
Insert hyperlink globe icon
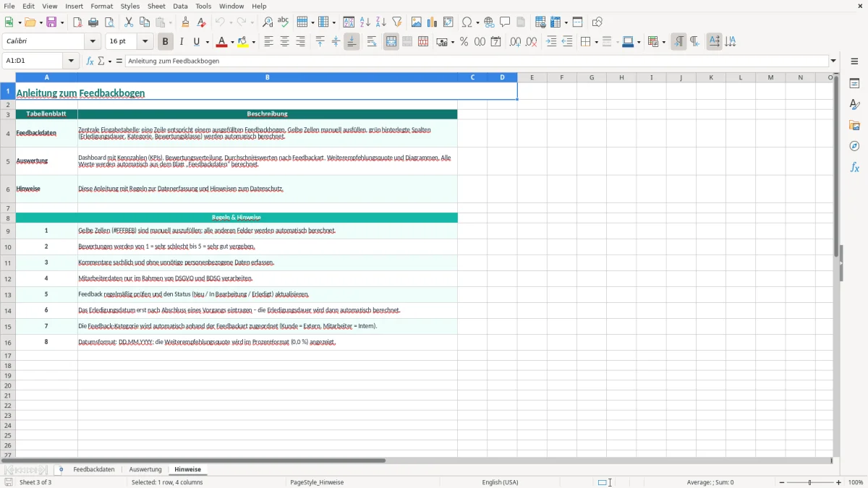point(489,22)
